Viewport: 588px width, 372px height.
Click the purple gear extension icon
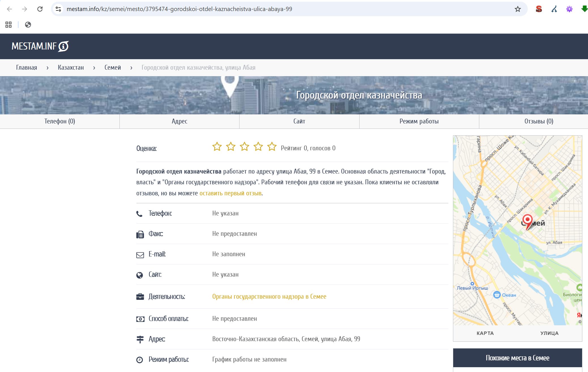coord(569,9)
